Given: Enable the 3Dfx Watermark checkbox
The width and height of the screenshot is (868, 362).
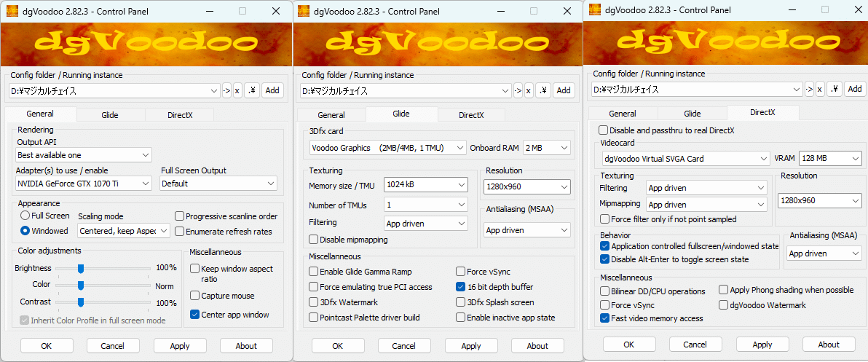Looking at the screenshot, I should pos(314,302).
